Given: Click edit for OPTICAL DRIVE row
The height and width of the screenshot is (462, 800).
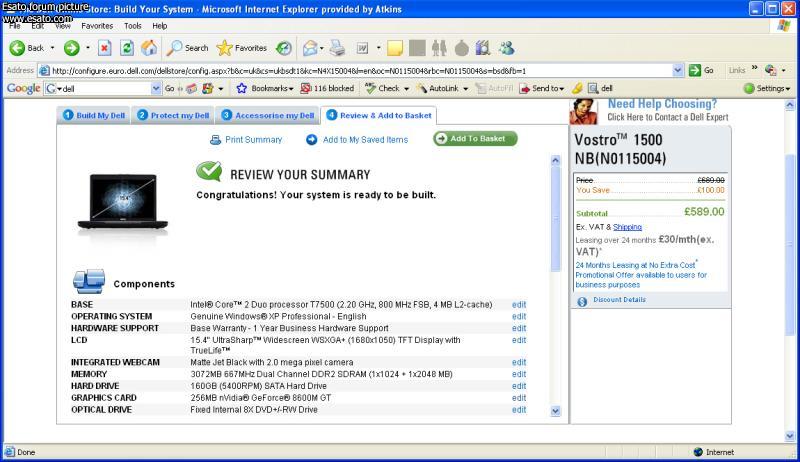Looking at the screenshot, I should point(519,410).
